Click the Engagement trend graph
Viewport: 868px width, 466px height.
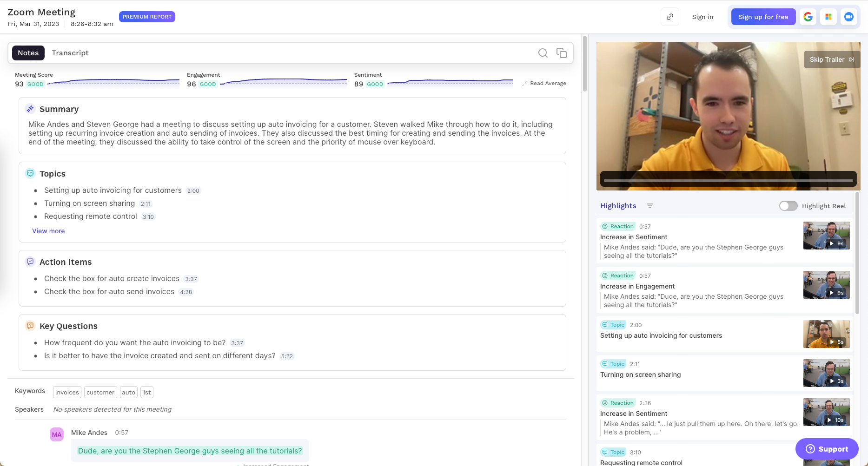tap(283, 82)
